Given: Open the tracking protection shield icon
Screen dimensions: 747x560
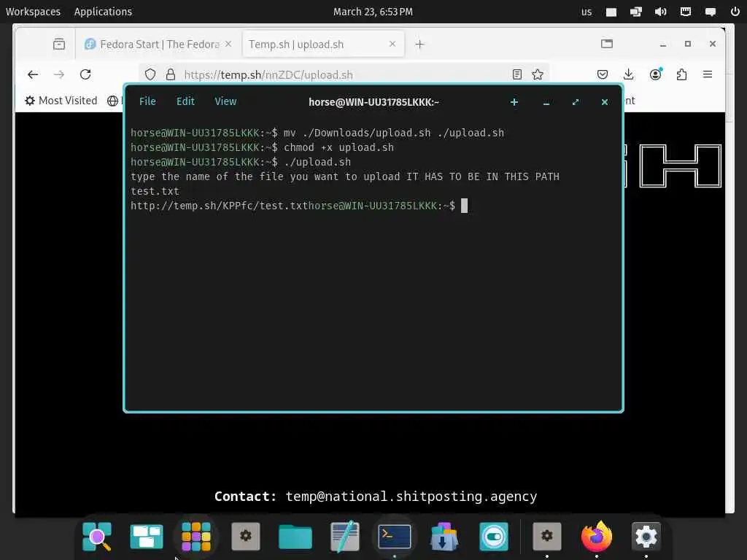Looking at the screenshot, I should [x=150, y=74].
